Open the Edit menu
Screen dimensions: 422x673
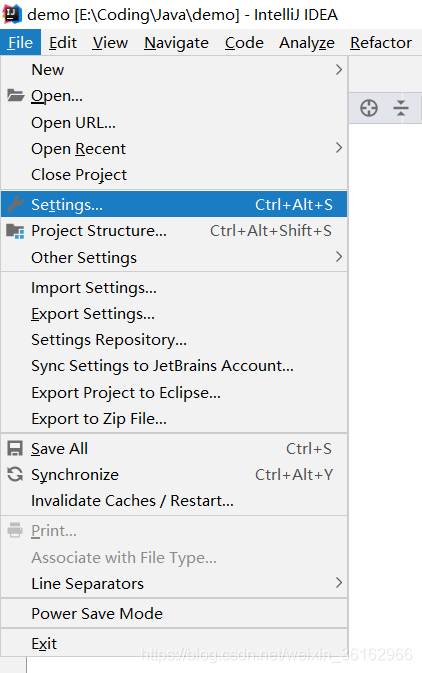(x=63, y=42)
